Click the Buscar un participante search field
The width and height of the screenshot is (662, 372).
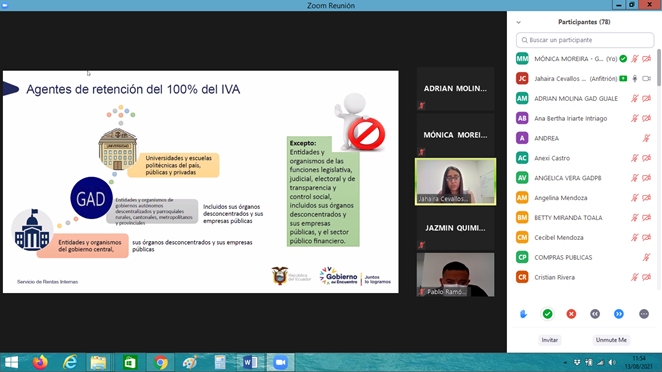point(585,40)
